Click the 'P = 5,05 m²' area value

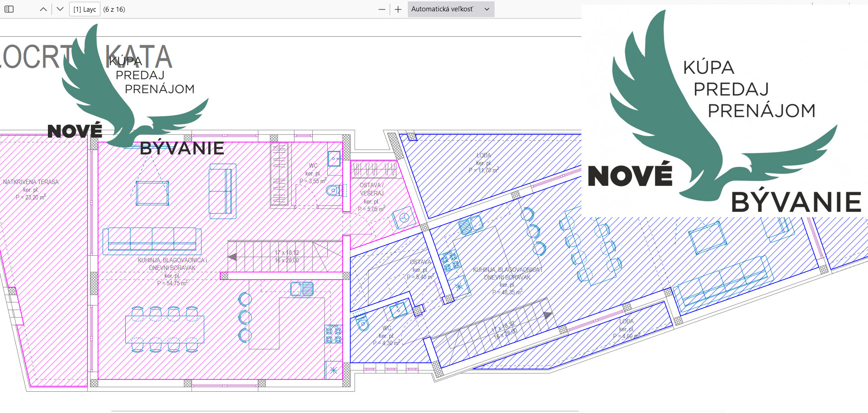point(372,209)
